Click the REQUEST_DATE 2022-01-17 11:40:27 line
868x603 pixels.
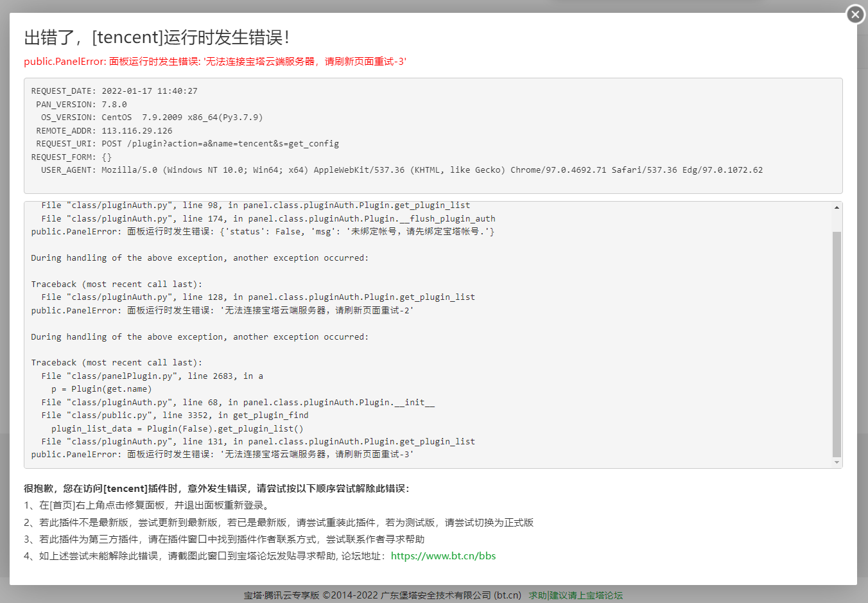click(x=114, y=91)
